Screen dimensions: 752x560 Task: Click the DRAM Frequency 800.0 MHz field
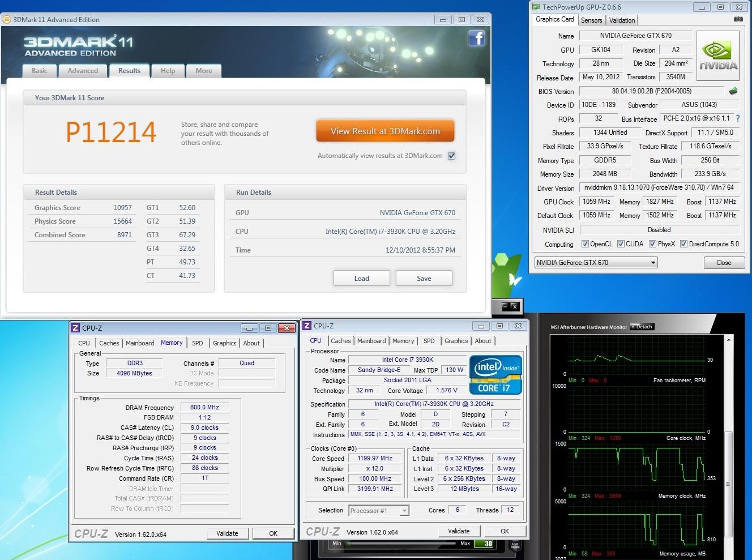pos(204,407)
